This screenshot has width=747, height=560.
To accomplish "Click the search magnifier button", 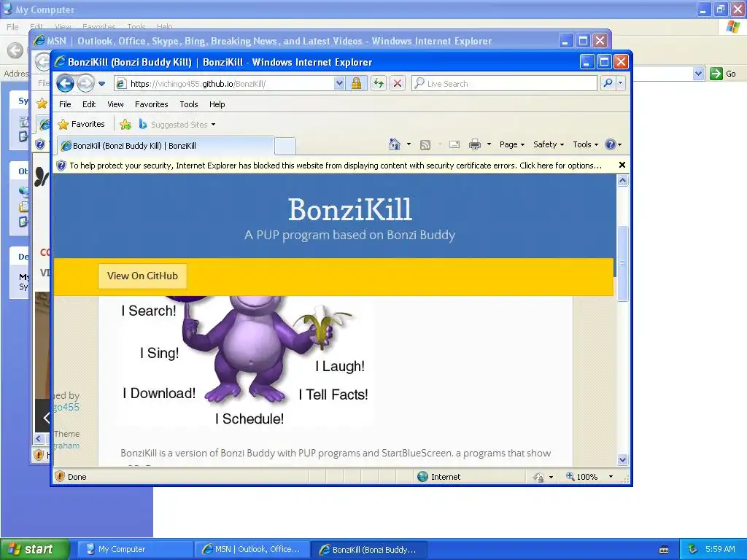I will [x=608, y=83].
